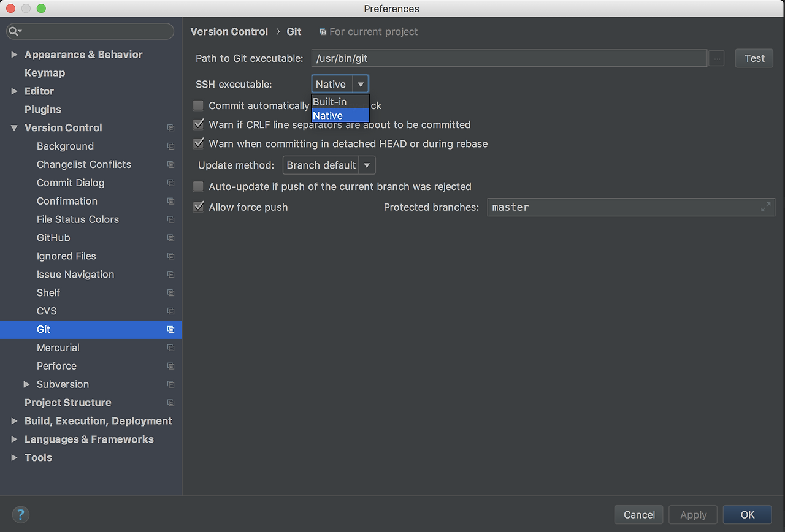785x532 pixels.
Task: Select Confirmation in the settings tree
Action: coord(67,201)
